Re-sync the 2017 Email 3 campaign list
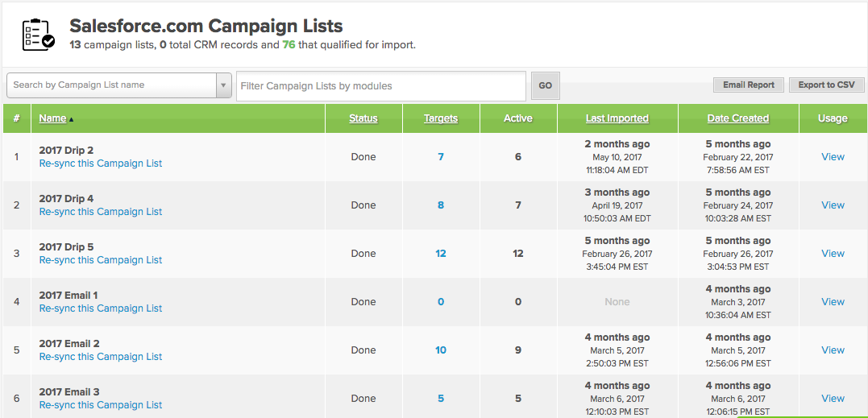Viewport: 868px width, 418px height. [x=101, y=405]
